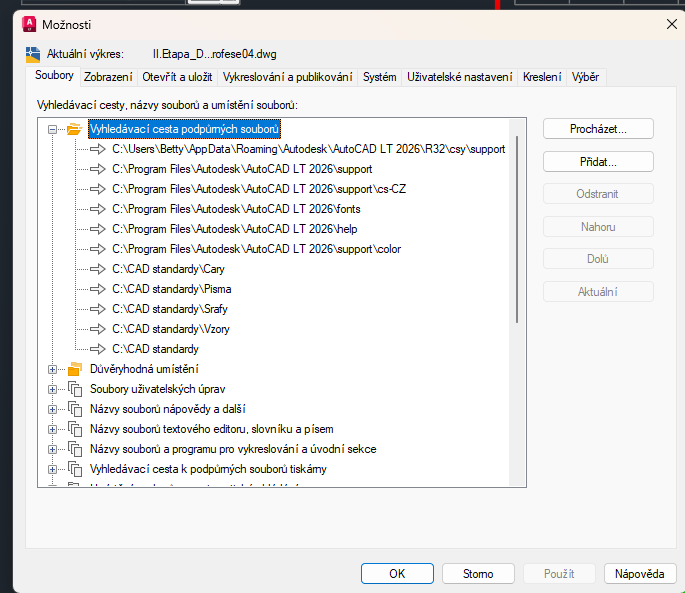Click the arrow icon beside C:\CAD standardy\Cary
The height and width of the screenshot is (593, 685).
coord(97,269)
